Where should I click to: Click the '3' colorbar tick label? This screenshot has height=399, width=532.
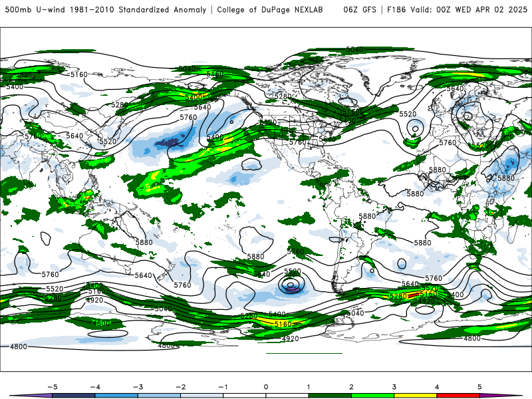394,387
